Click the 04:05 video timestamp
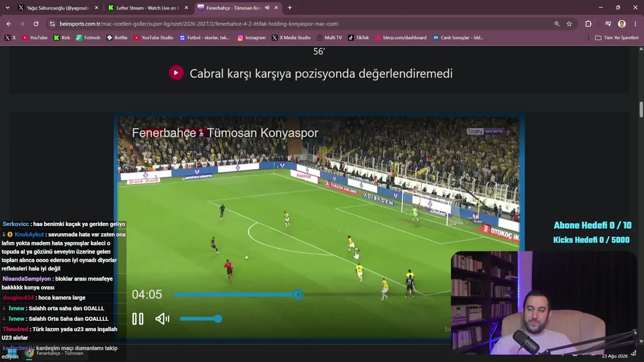This screenshot has width=644, height=362. pyautogui.click(x=147, y=295)
